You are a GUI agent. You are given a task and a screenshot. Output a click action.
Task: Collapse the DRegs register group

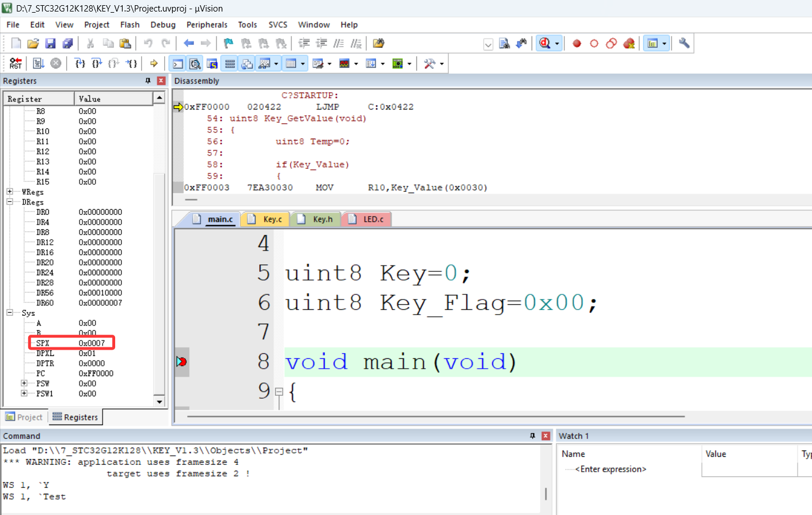pyautogui.click(x=10, y=202)
